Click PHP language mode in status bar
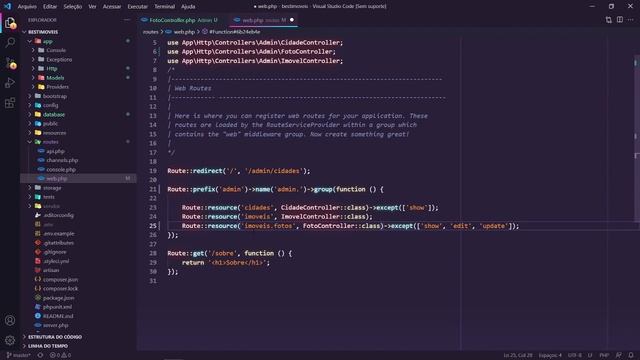The image size is (640, 360). (604, 355)
